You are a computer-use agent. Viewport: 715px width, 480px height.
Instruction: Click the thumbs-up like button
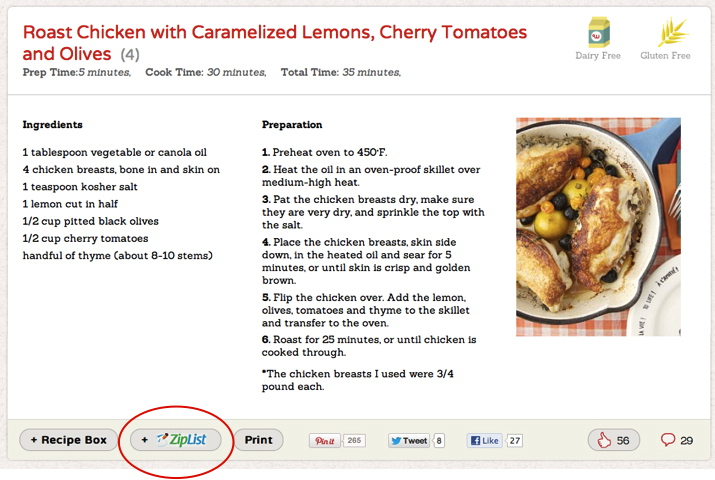(613, 440)
